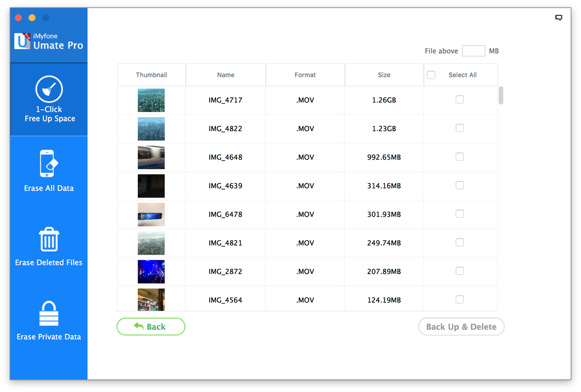Check the box for IMG_4648
581x392 pixels.
(460, 157)
